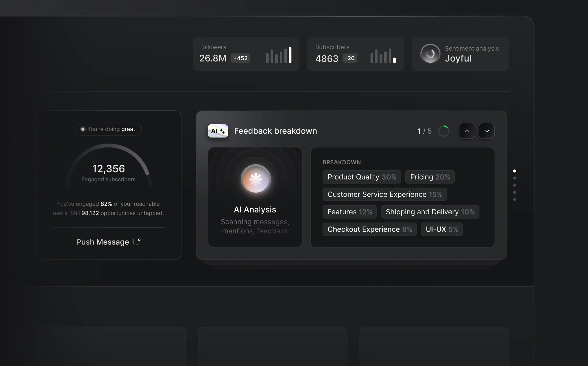
Task: Click the status dot beside "You're doing great"
Action: click(83, 129)
